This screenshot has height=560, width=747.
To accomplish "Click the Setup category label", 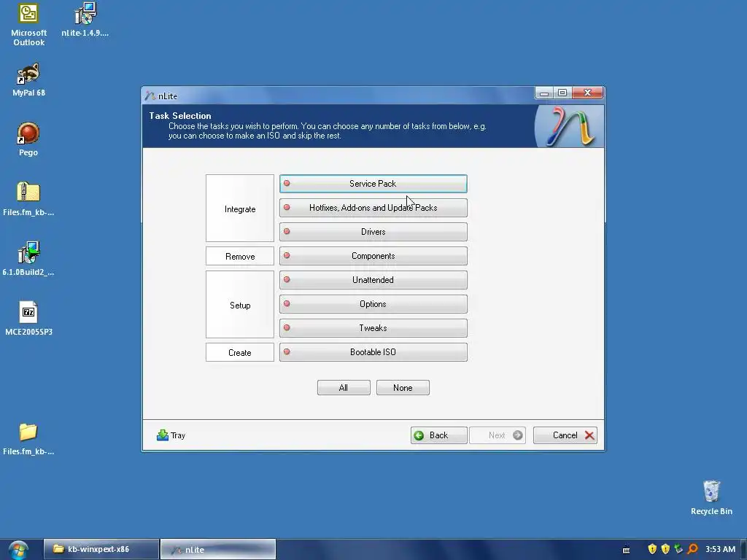I will 240,306.
